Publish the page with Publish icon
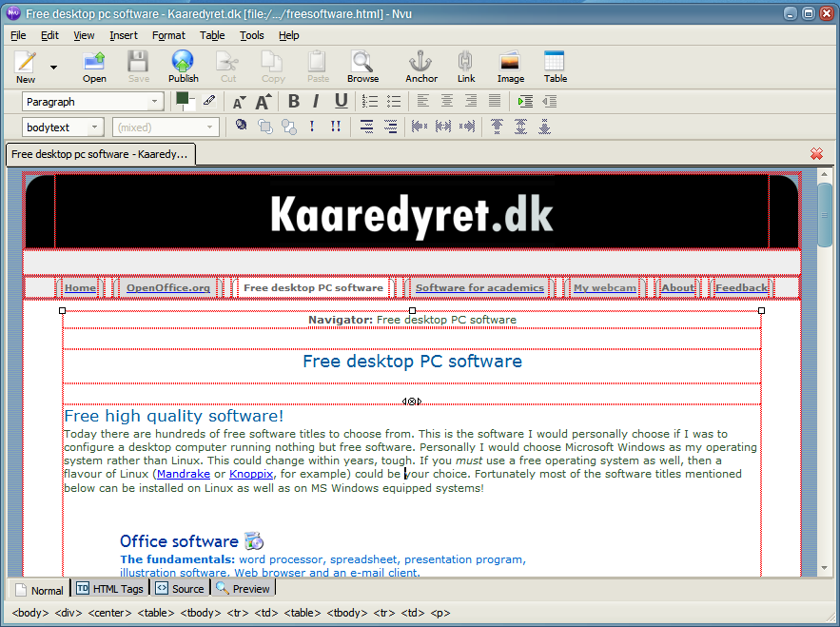 point(184,67)
